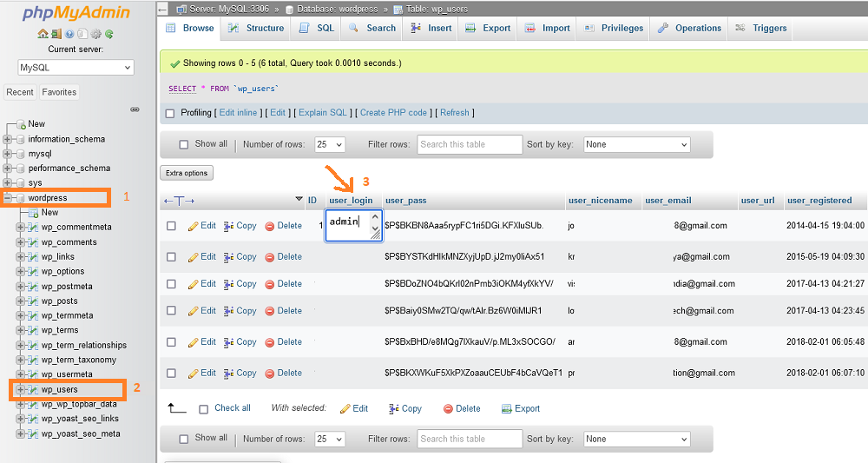868x463 pixels.
Task: Collapse the wordpress database node
Action: tap(7, 198)
